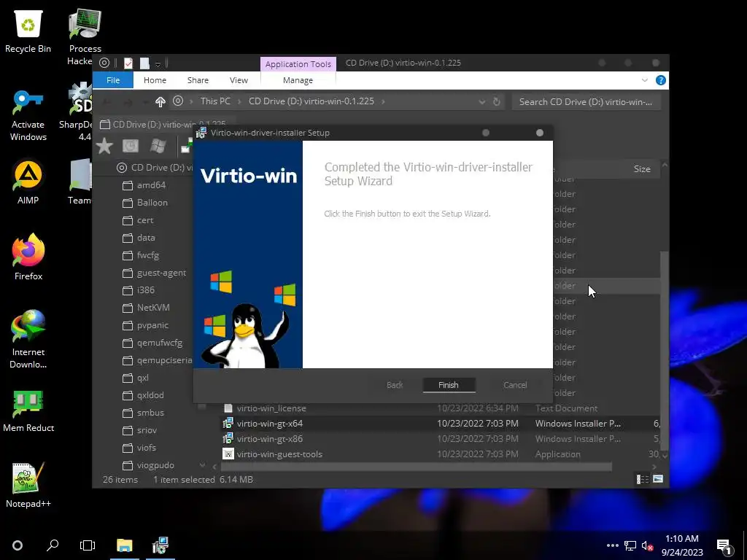The height and width of the screenshot is (560, 747).
Task: Open the Activate Windows shortcut
Action: tap(28, 116)
